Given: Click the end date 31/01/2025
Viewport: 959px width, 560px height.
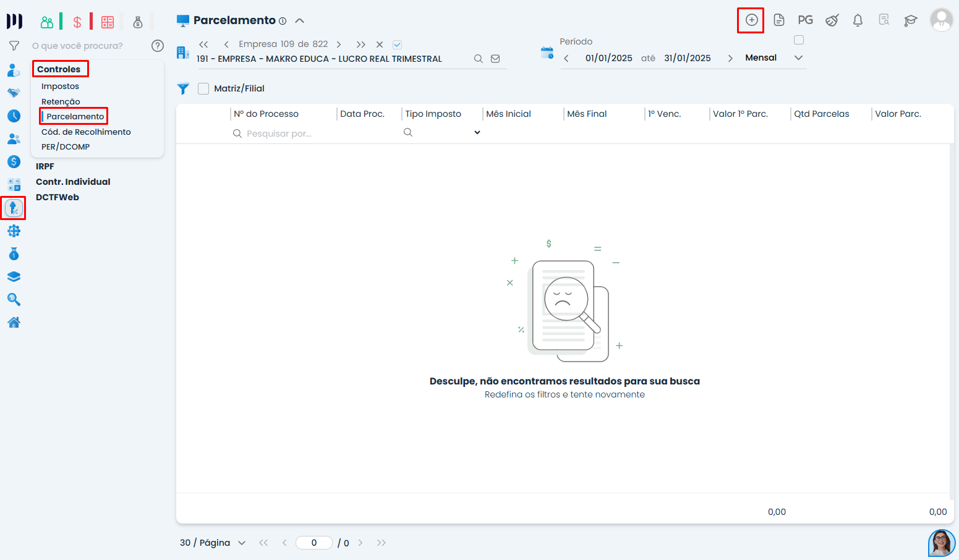Looking at the screenshot, I should (688, 58).
